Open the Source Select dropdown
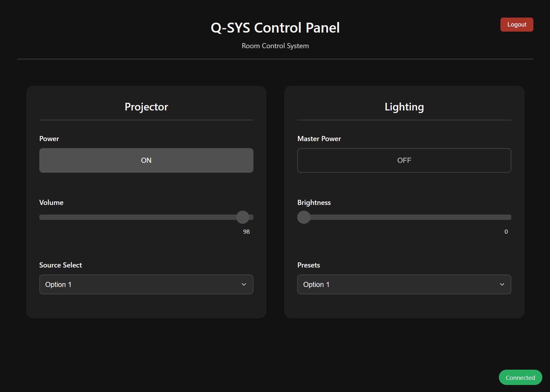This screenshot has height=392, width=550. [x=146, y=284]
